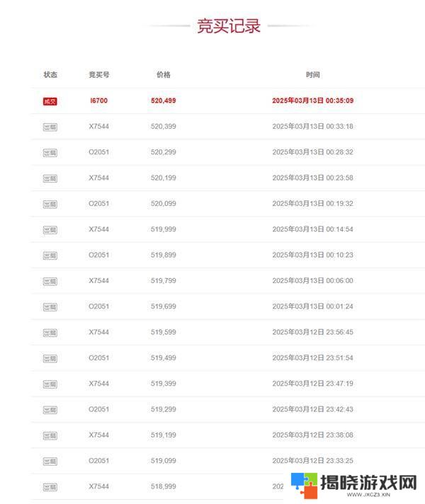Image resolution: width=425 pixels, height=504 pixels.
Task: Click the 出局 badge in the 519,599 row
Action: pos(50,333)
